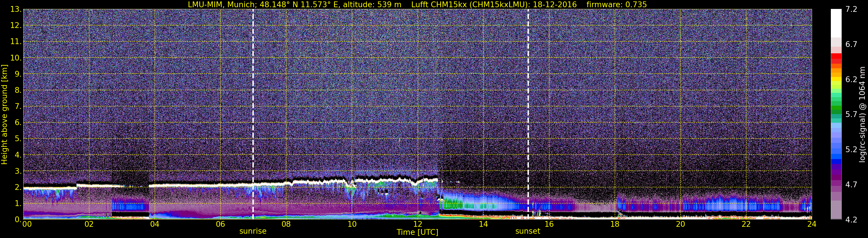Click the time axis tick label 16
868x238 pixels.
[x=549, y=224]
